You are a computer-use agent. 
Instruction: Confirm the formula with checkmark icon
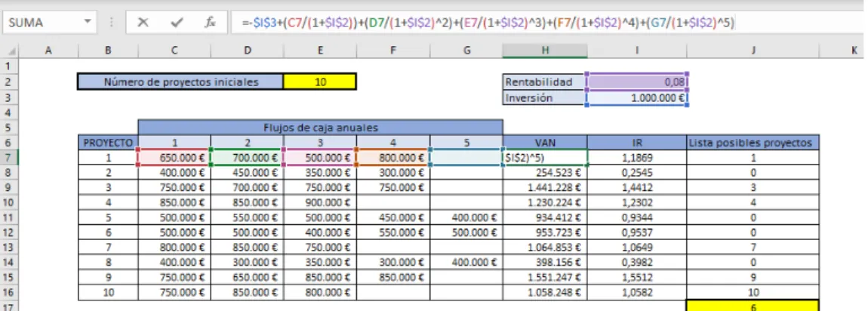tap(177, 23)
